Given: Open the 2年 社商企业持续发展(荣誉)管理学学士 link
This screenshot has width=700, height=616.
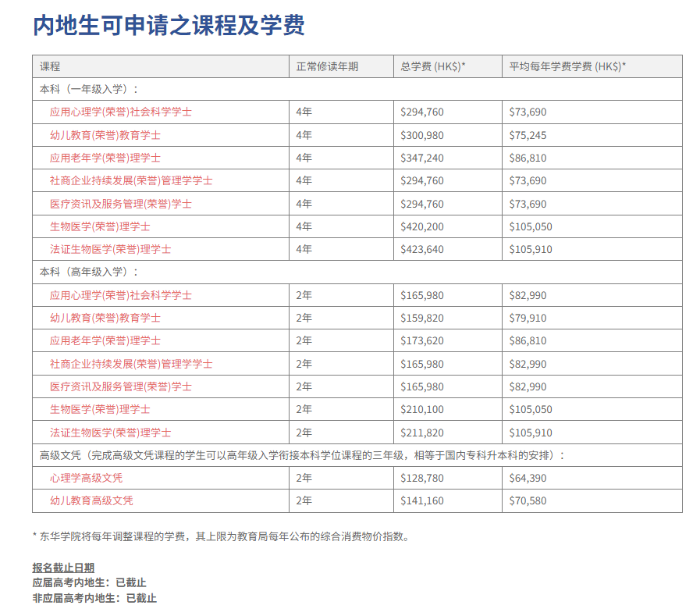Looking at the screenshot, I should tap(131, 364).
